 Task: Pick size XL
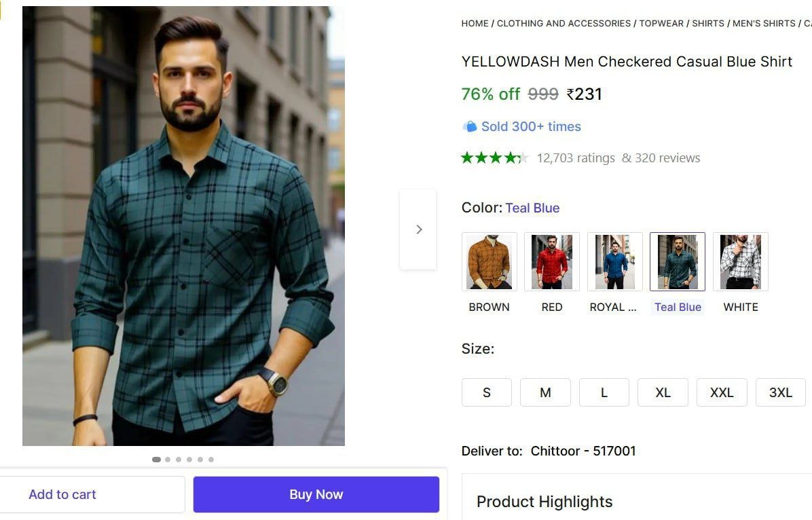(x=663, y=392)
